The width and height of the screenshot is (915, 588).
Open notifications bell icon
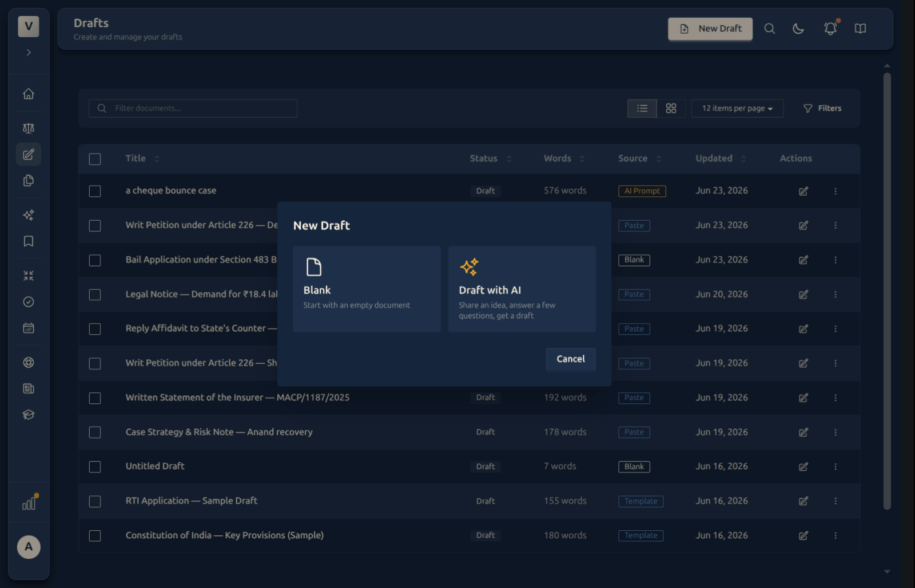(830, 29)
